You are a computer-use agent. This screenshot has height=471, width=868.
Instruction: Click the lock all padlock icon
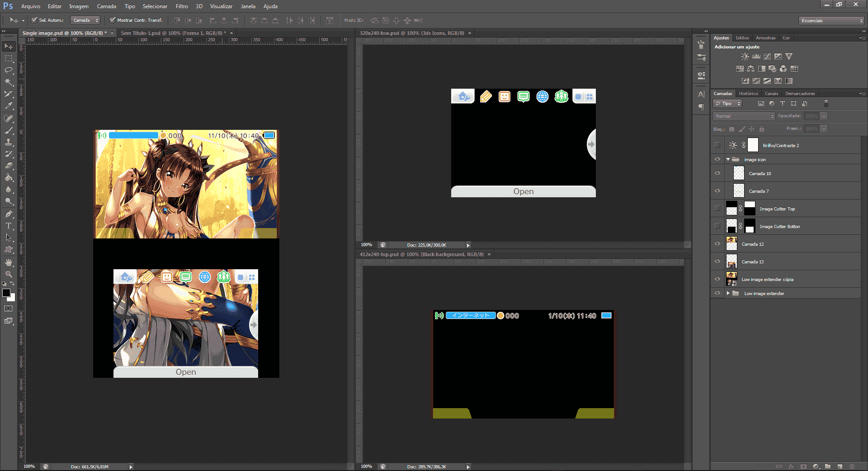click(x=762, y=129)
